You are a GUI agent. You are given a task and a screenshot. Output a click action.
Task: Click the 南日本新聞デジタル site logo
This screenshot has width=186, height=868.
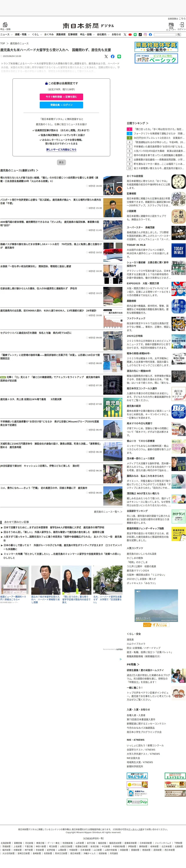click(x=89, y=26)
